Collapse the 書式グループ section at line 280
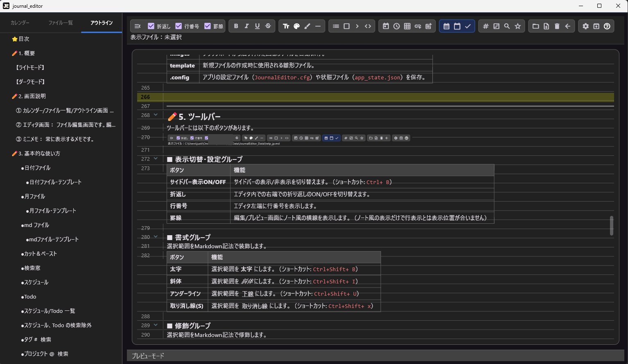Image resolution: width=628 pixels, height=364 pixels. (x=156, y=237)
